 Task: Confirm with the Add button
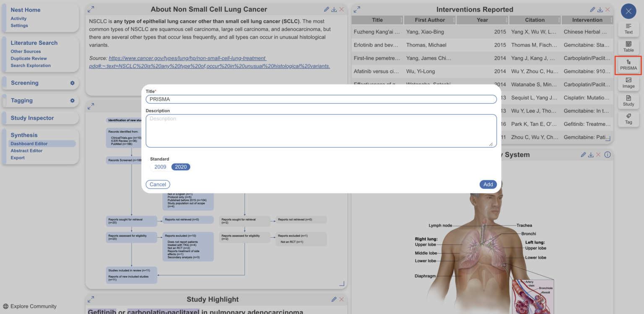pyautogui.click(x=488, y=184)
